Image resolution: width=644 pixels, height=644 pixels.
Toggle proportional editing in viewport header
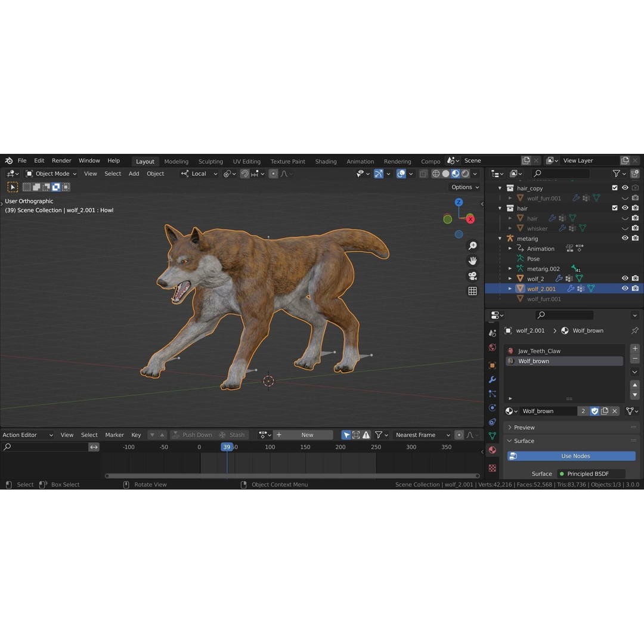[273, 174]
